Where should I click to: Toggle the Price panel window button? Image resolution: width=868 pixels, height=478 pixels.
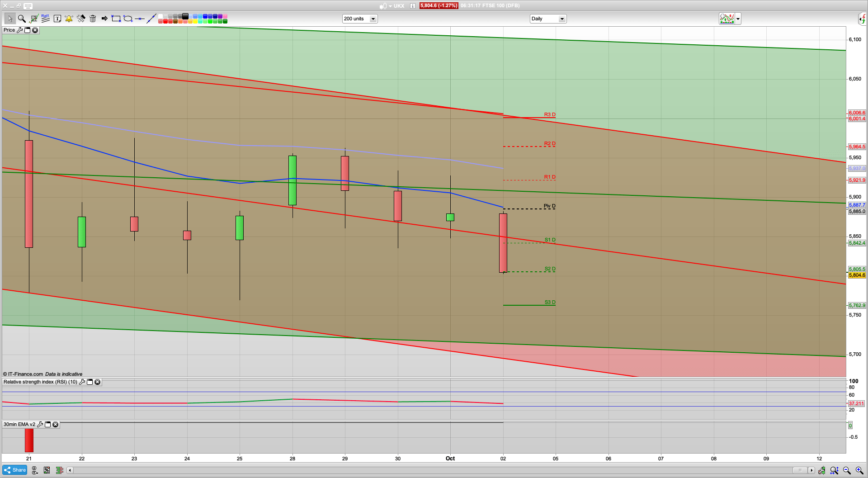point(27,30)
